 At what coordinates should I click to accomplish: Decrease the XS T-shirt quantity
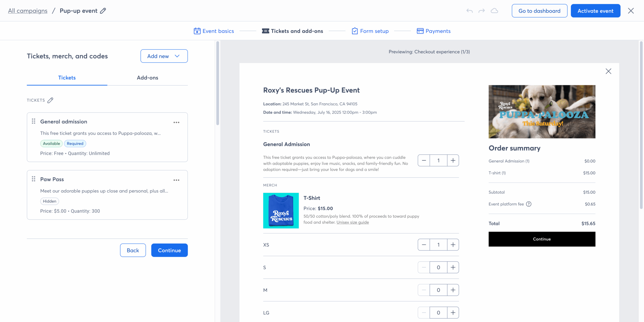pos(424,245)
